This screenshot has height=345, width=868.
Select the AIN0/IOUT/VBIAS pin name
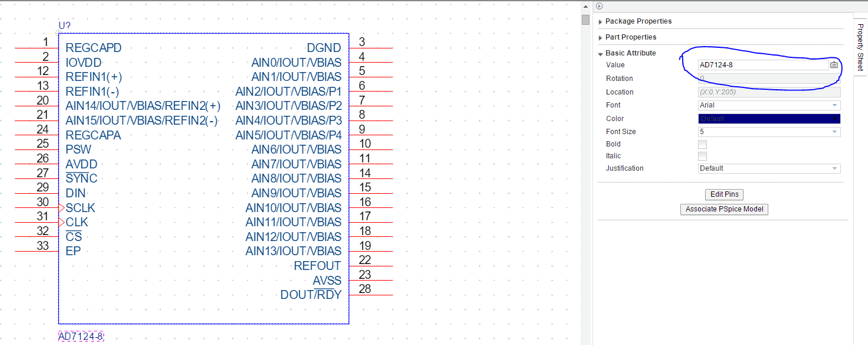tap(296, 62)
